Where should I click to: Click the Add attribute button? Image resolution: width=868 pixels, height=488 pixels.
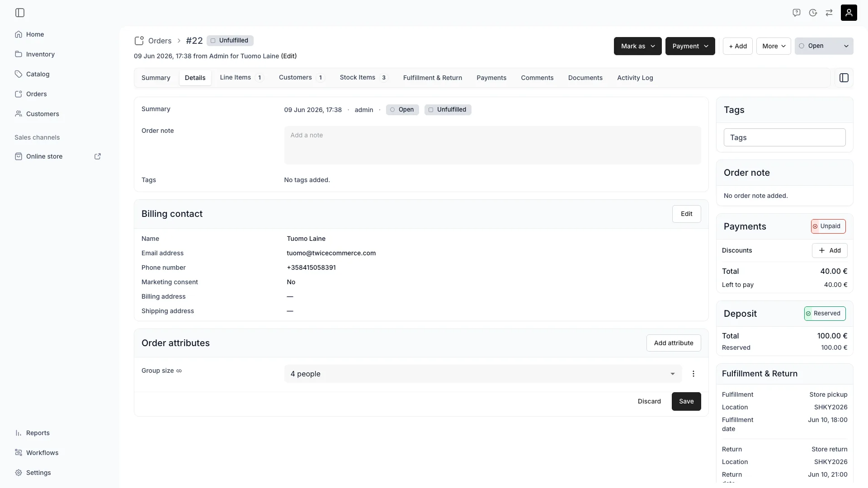click(x=674, y=343)
